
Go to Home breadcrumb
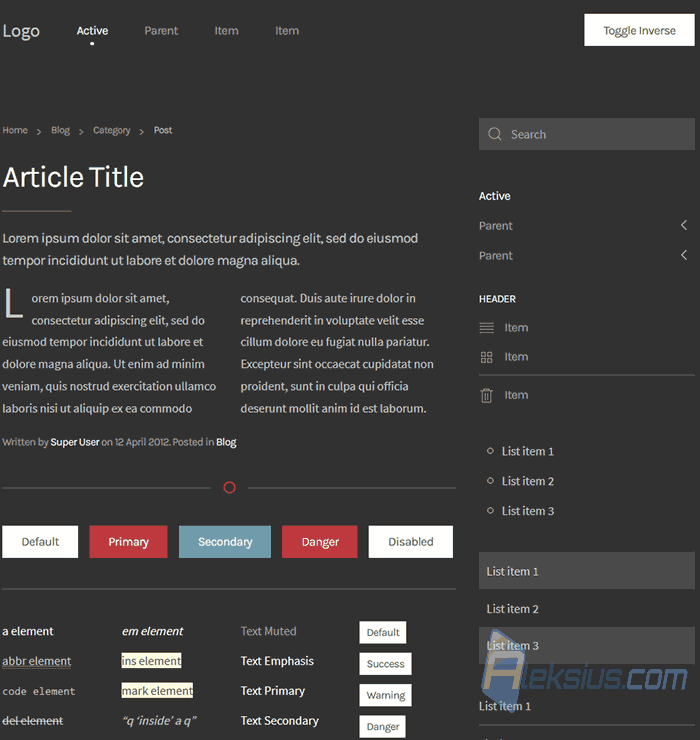point(15,130)
